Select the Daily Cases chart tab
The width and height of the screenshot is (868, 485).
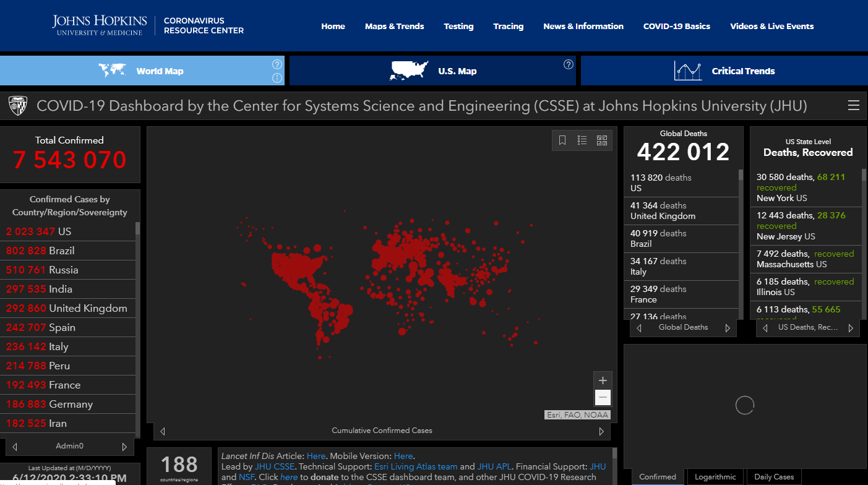774,477
